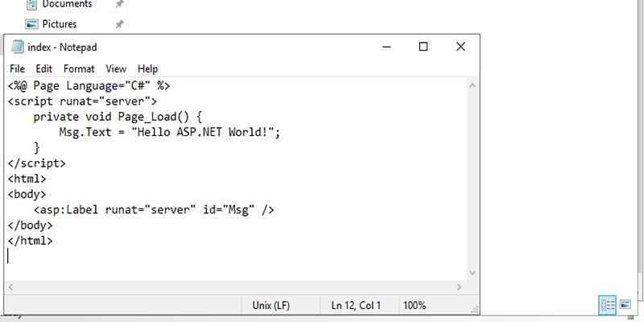The height and width of the screenshot is (322, 644).
Task: Switch Explorer to details view
Action: coord(607,305)
